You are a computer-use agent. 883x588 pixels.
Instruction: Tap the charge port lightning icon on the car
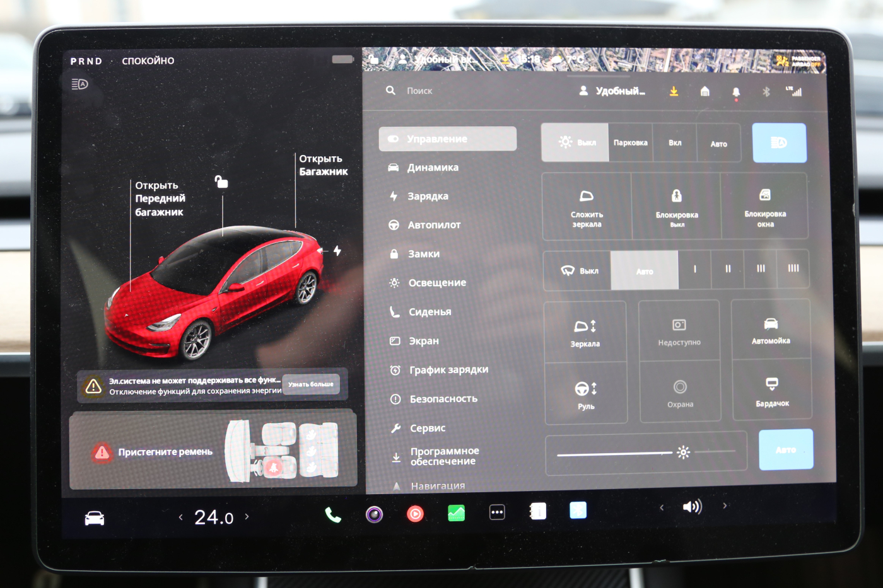click(x=338, y=251)
